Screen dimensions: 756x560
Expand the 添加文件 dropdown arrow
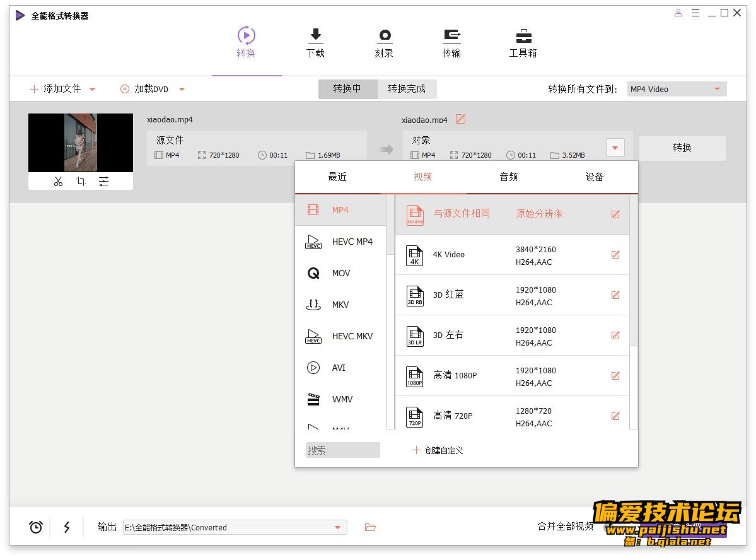tap(93, 89)
